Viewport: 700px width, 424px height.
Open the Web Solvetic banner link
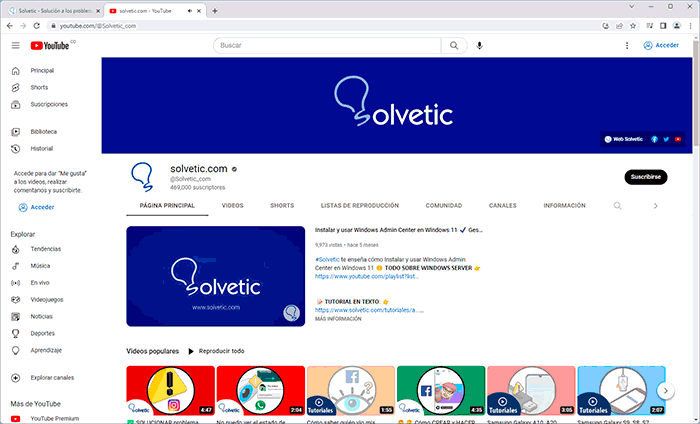(624, 139)
